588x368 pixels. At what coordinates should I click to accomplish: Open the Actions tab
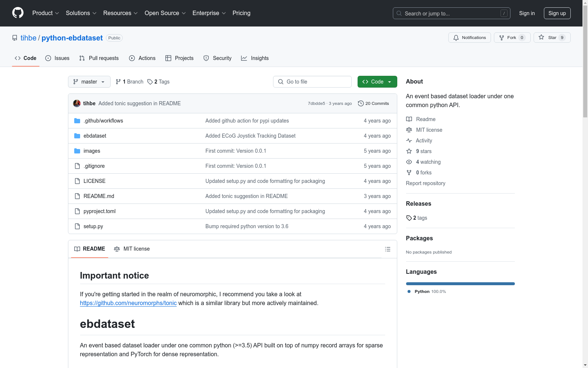click(142, 58)
